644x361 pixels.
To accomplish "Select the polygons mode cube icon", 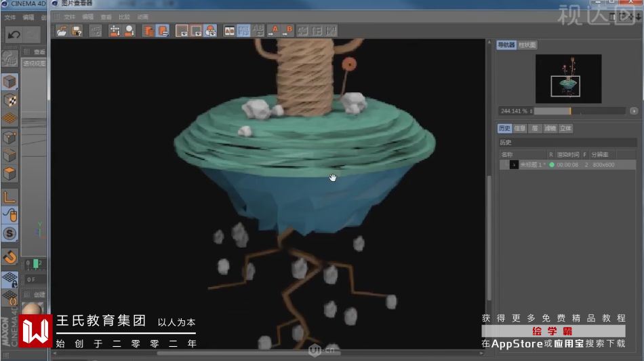I will click(9, 174).
